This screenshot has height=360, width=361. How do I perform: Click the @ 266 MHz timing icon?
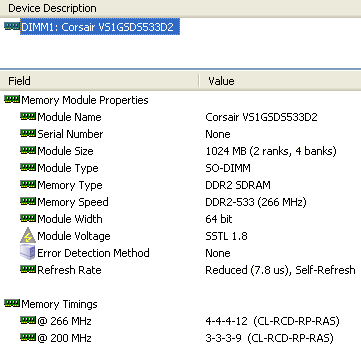tap(28, 320)
